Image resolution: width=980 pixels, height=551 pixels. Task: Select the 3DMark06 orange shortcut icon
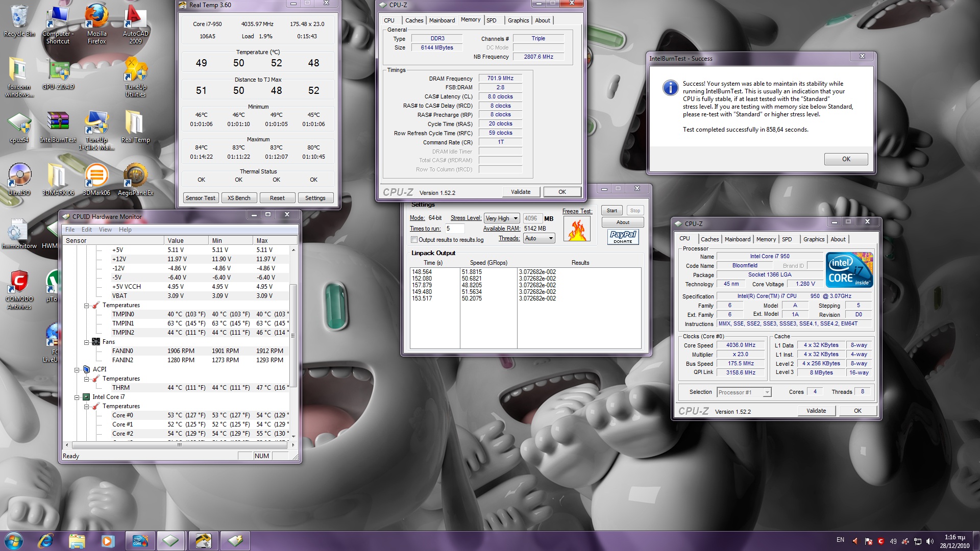tap(96, 180)
